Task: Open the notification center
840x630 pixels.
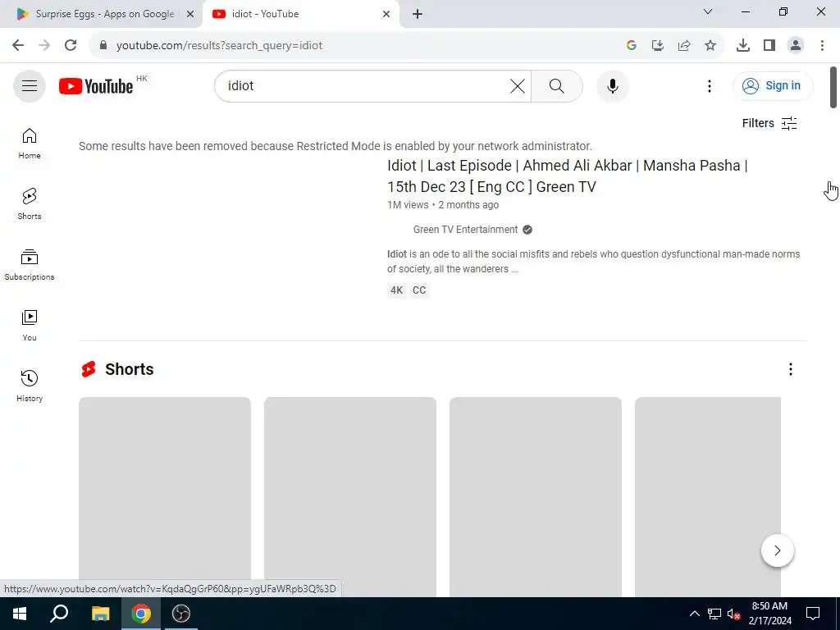Action: (x=813, y=614)
